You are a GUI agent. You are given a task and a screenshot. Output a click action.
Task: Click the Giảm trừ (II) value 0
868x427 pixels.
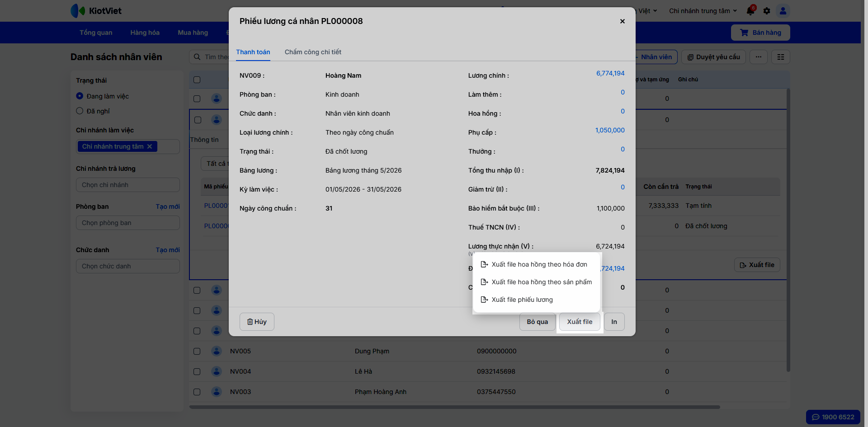(x=623, y=187)
